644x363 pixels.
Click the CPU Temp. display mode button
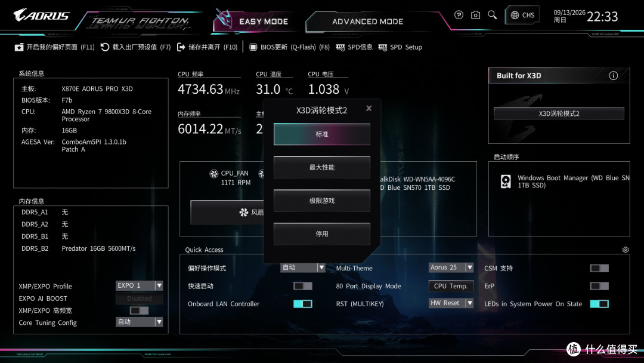coord(451,286)
